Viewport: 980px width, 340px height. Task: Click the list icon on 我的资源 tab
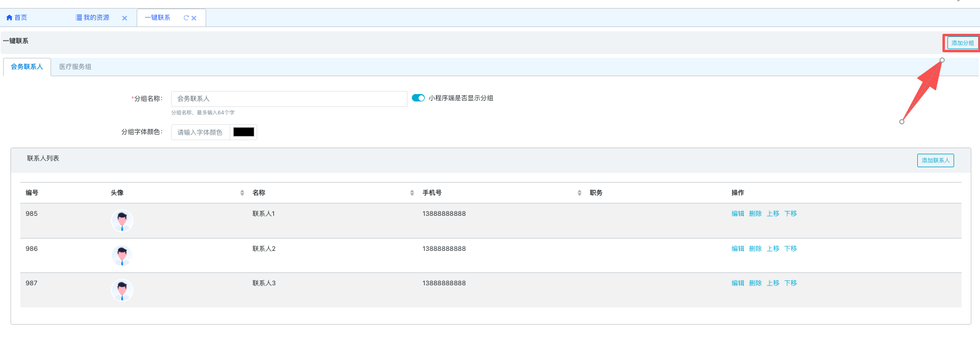pos(79,18)
